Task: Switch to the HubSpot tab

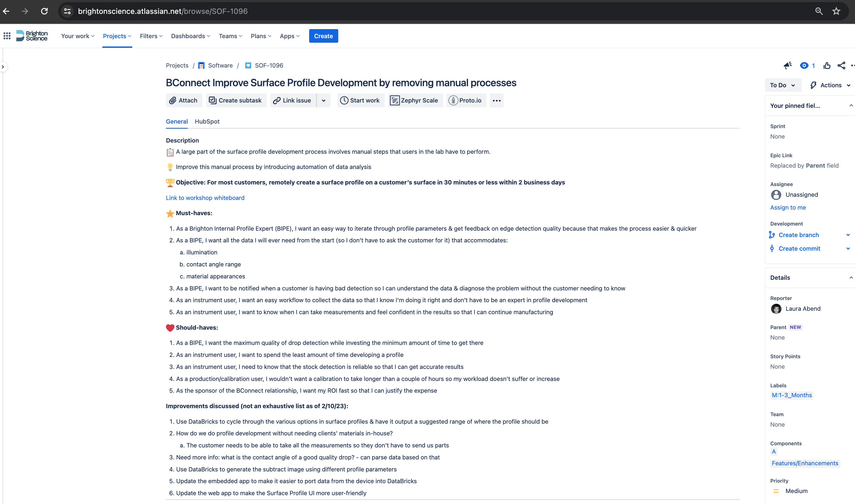Action: tap(207, 121)
